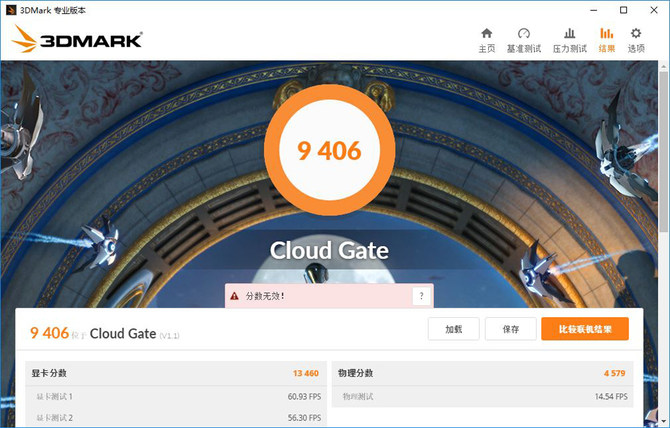Click the question mark help button
Screen dimensions: 670x428
point(421,296)
